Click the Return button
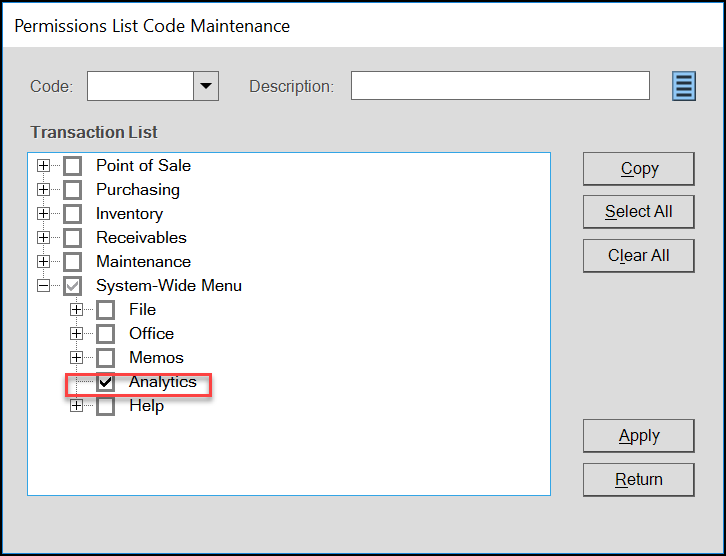Screen dimensions: 726x556 point(639,480)
